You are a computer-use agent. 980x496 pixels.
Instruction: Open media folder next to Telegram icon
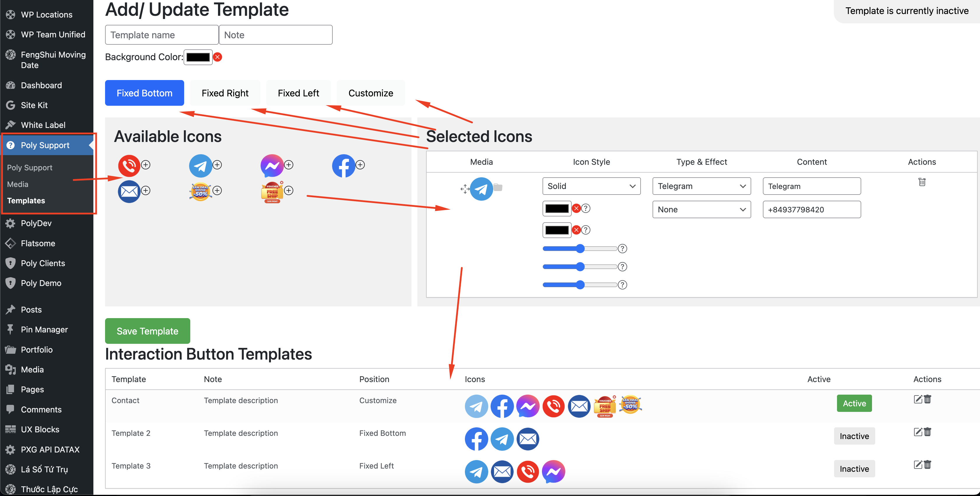point(498,187)
